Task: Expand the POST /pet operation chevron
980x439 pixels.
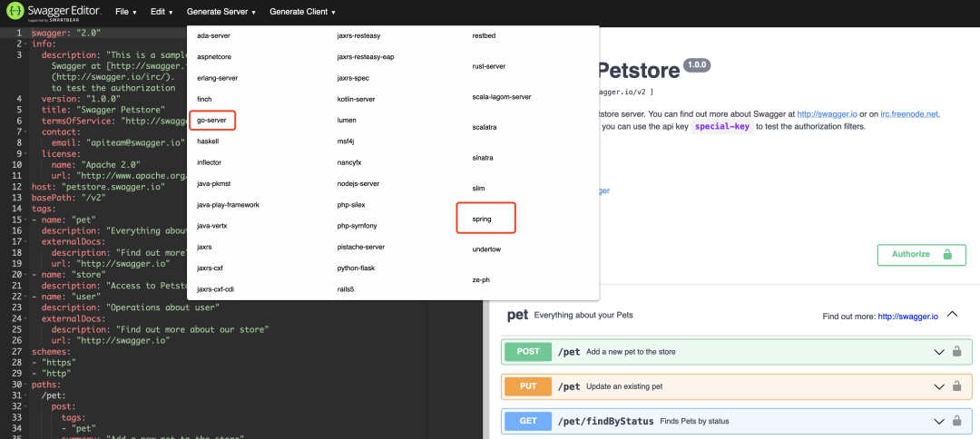Action: [x=939, y=352]
